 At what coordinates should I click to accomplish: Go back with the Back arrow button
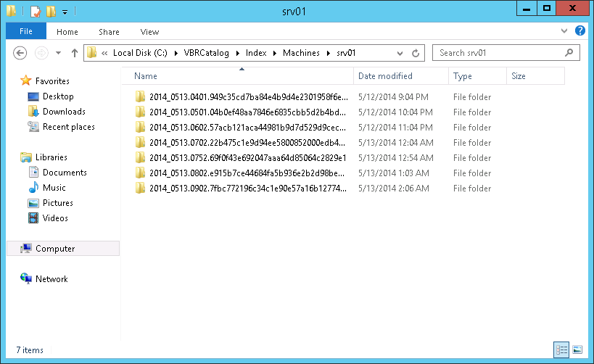click(20, 53)
